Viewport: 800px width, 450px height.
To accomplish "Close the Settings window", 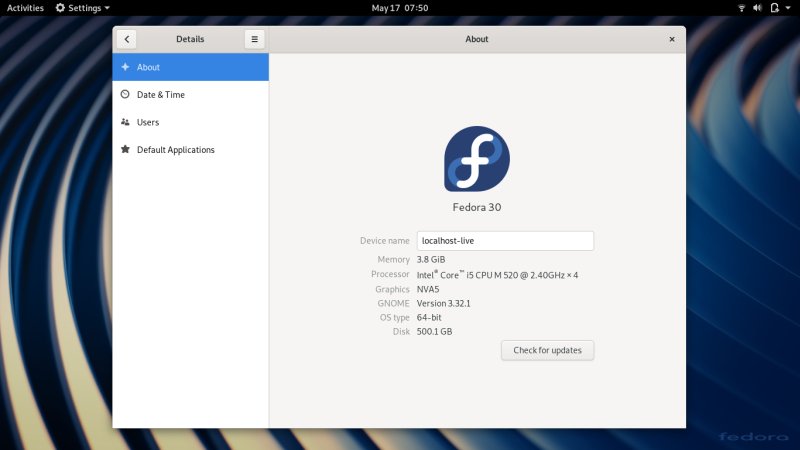I will coord(672,39).
